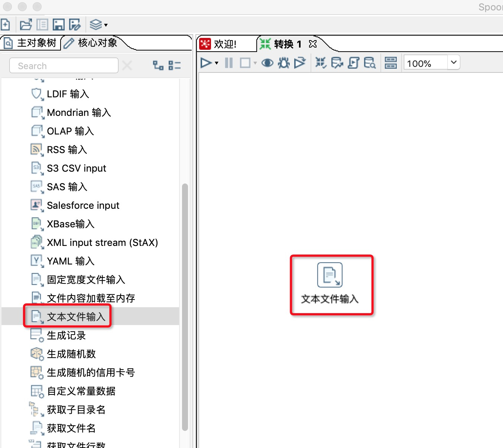Click the 文本文件输入 step icon on canvas
Viewport: 503px width, 448px height.
pyautogui.click(x=330, y=275)
